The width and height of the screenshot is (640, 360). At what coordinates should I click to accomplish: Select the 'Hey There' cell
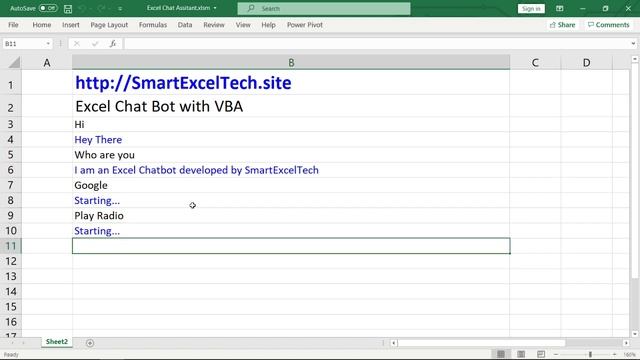(x=291, y=140)
